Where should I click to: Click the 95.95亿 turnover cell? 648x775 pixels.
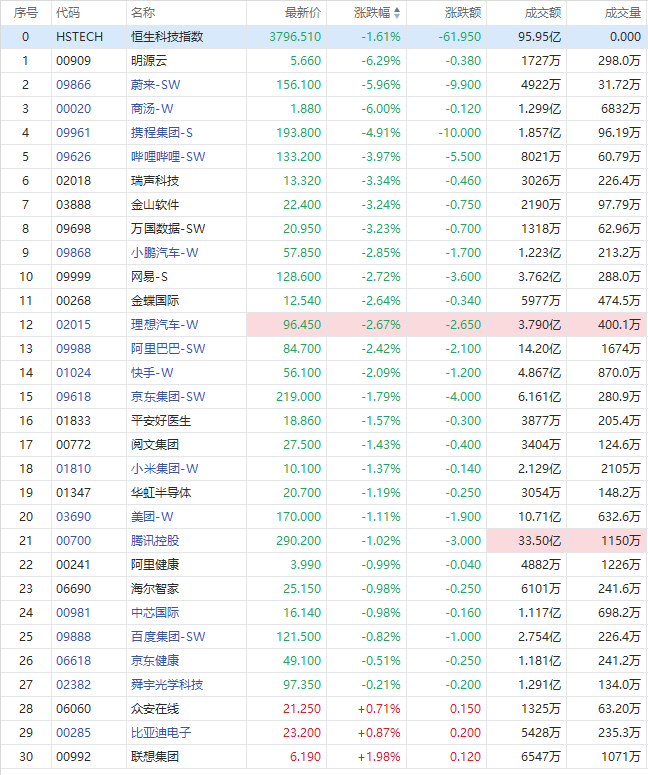pos(539,37)
